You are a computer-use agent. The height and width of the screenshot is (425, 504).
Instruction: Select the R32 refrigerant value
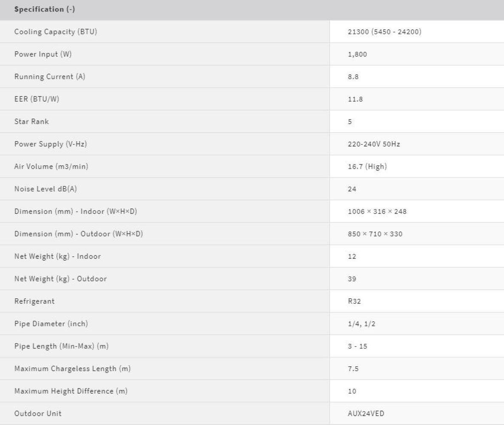(x=354, y=301)
